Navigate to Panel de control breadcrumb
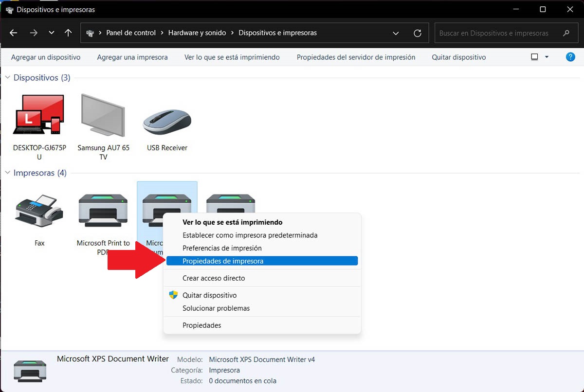This screenshot has width=584, height=392. 131,33
